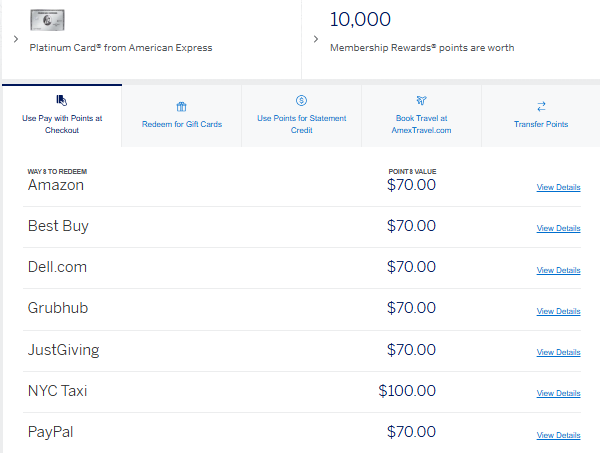Open the 10,000 points amount selector
Viewport: 600px width, 453px height.
360,20
